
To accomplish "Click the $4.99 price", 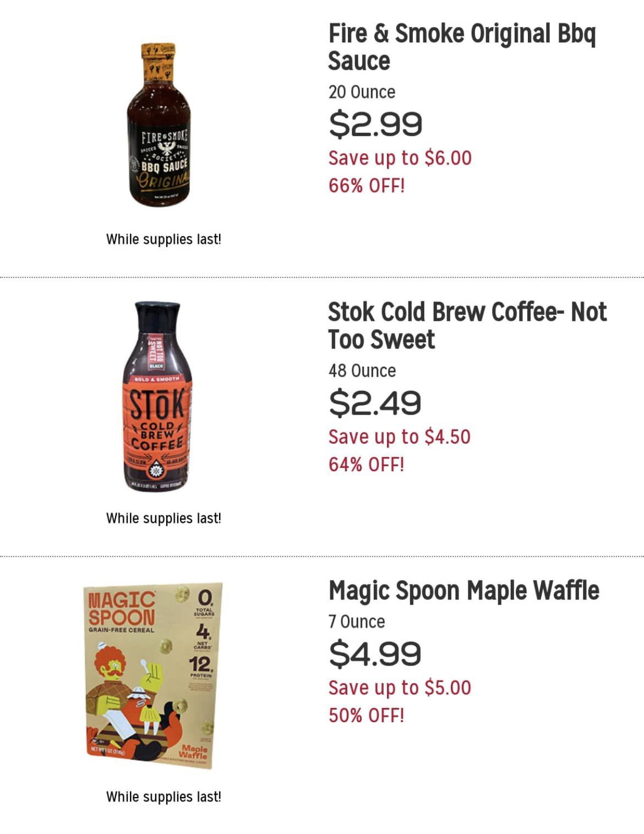I will pos(375,654).
